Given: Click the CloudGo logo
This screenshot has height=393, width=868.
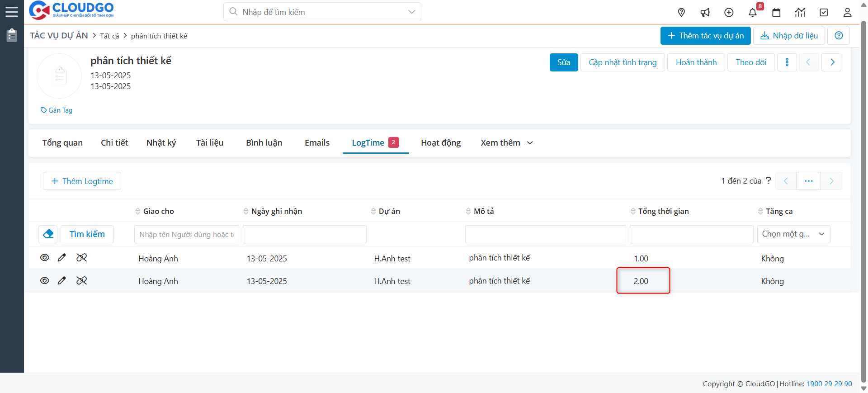Looking at the screenshot, I should pos(71,10).
